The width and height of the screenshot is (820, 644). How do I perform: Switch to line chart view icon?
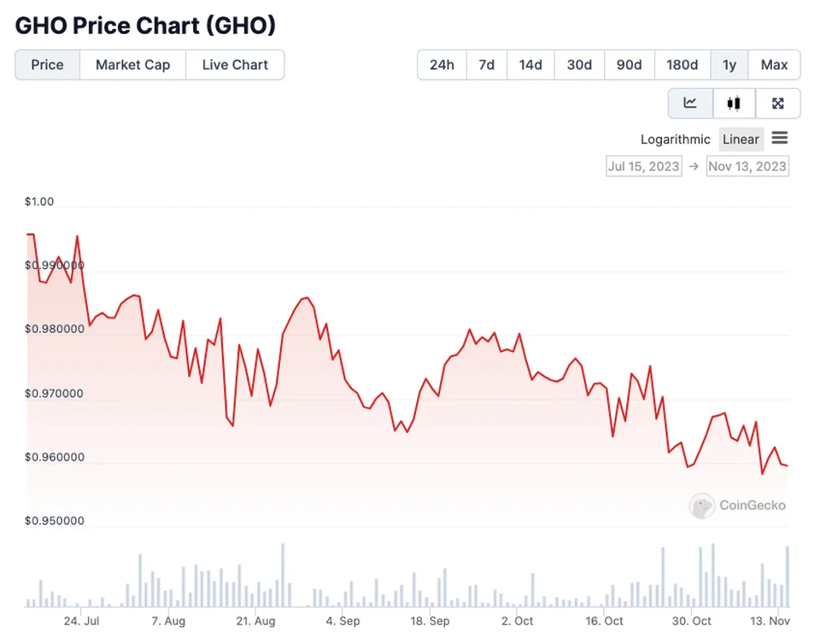[x=690, y=103]
